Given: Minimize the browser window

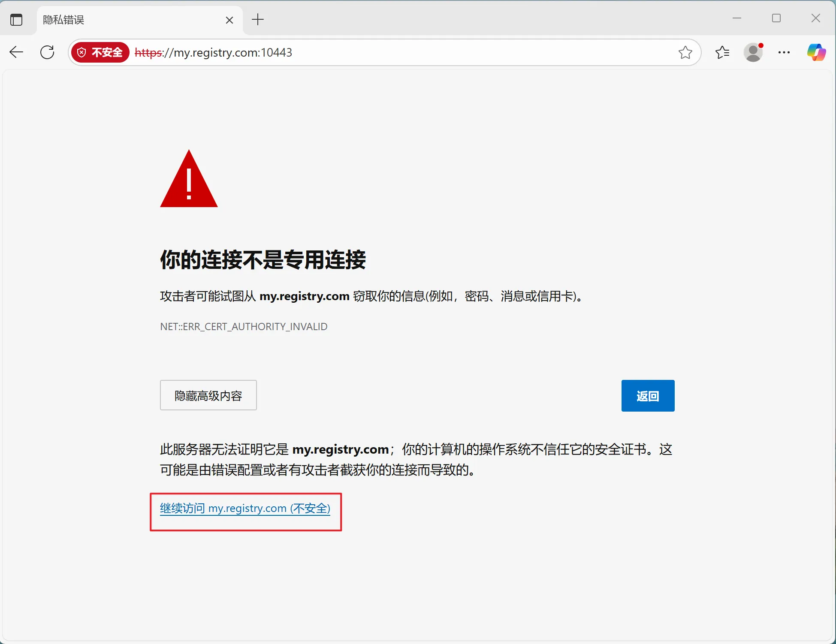Looking at the screenshot, I should point(737,18).
